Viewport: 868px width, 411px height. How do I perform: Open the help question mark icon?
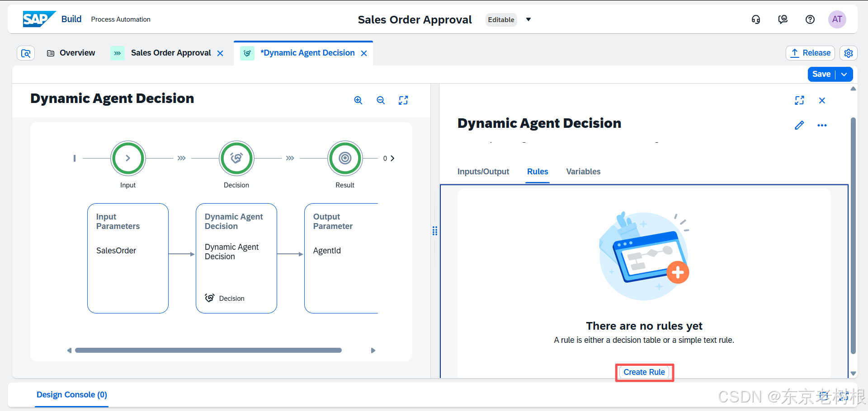[810, 19]
